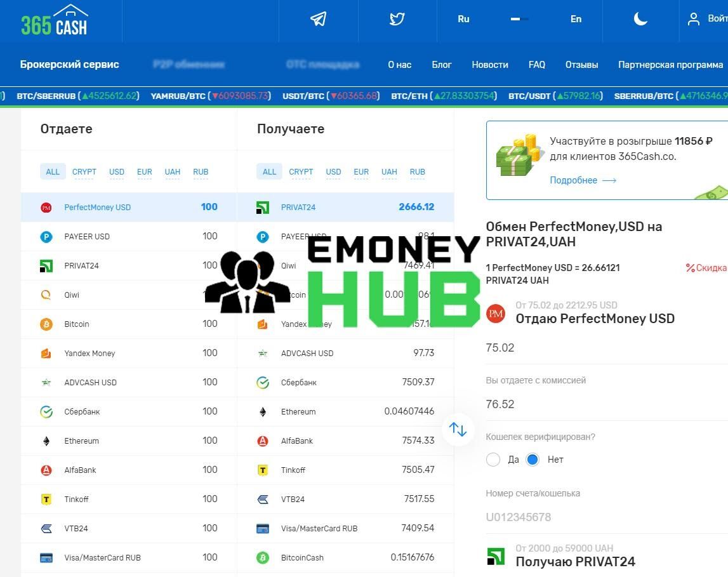The height and width of the screenshot is (577, 728).
Task: Follow the Подробнее link in the giveaway banner
Action: click(583, 180)
